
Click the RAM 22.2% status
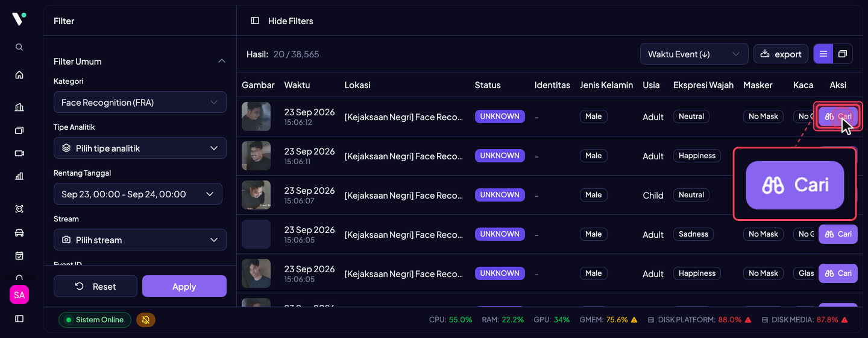503,320
